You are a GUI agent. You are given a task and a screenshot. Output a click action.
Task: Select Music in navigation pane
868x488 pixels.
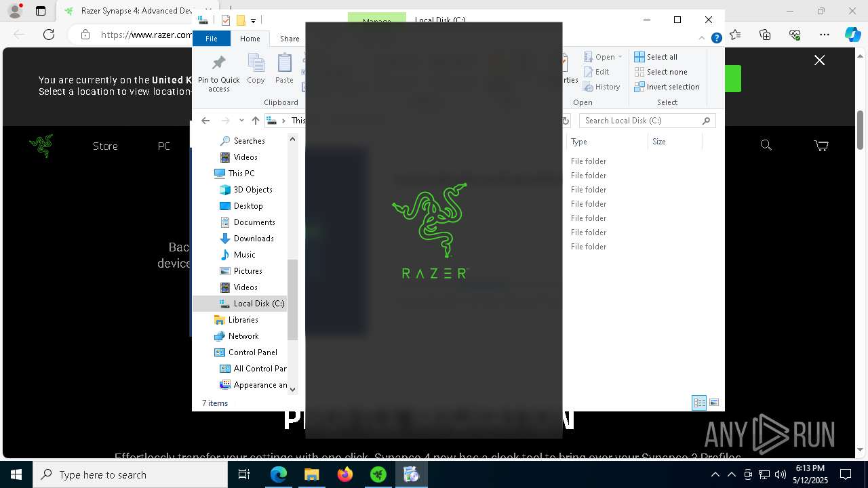pos(244,254)
